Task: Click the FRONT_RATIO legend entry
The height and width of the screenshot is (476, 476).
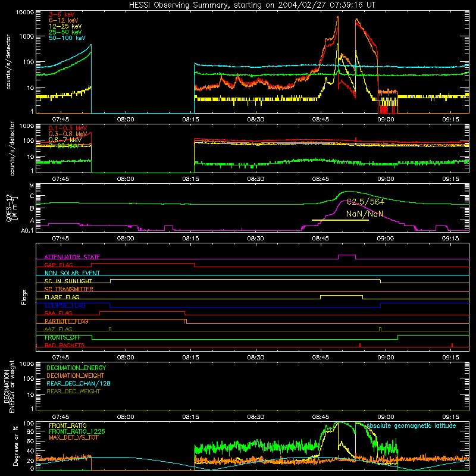Action: pyautogui.click(x=68, y=425)
